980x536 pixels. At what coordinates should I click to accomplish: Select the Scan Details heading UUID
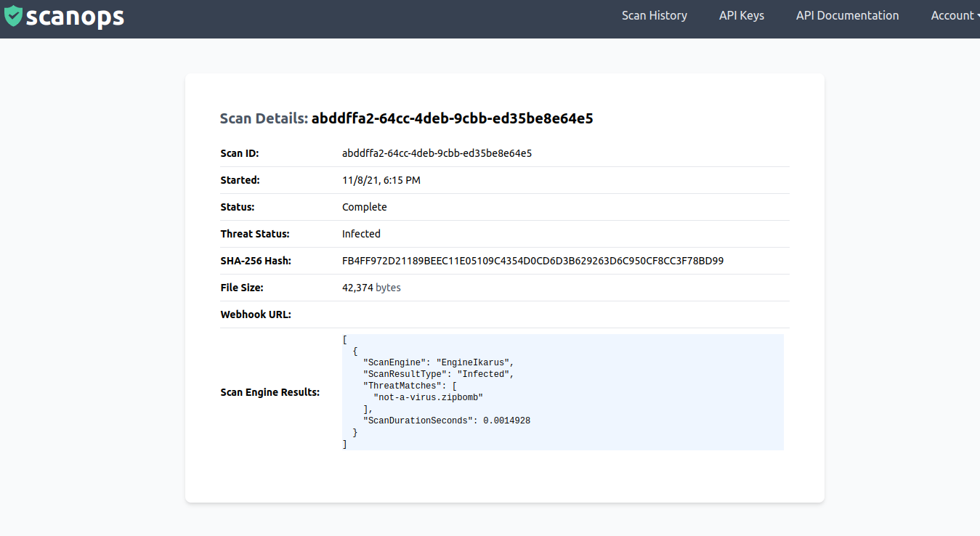click(x=453, y=118)
